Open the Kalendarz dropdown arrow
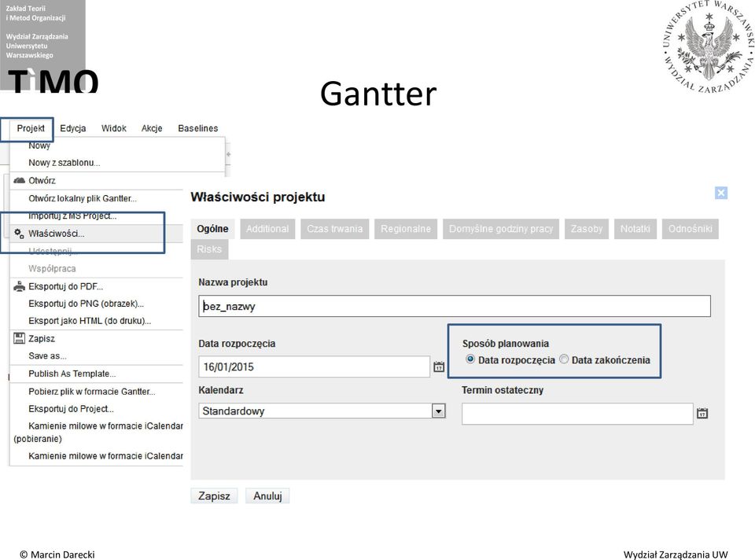755x560 pixels. tap(438, 411)
